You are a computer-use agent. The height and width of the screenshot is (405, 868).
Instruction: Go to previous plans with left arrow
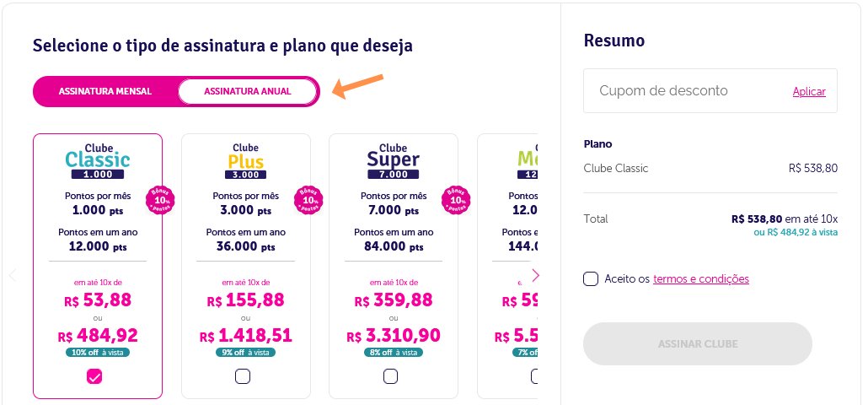[x=12, y=275]
